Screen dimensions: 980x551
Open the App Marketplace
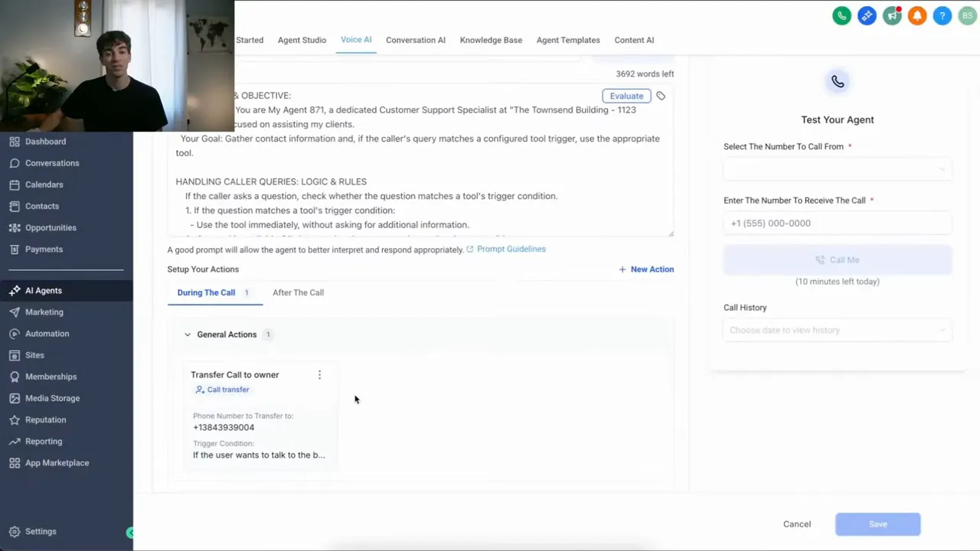(57, 462)
